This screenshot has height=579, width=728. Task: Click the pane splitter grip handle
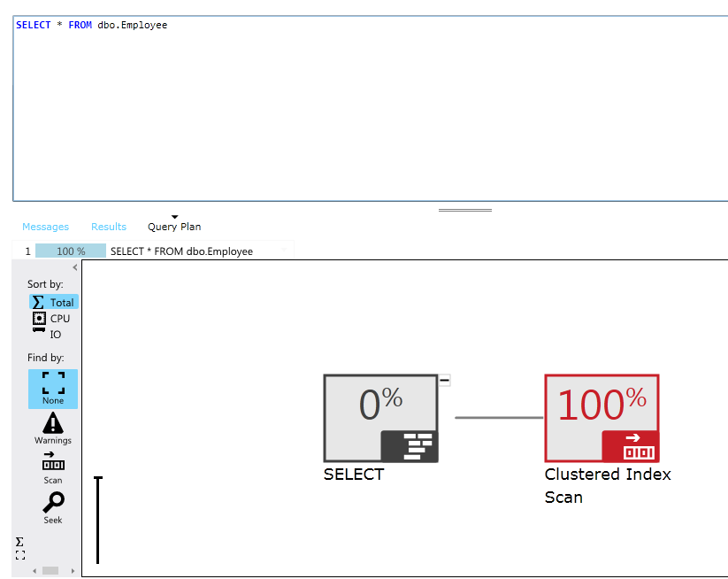(465, 211)
